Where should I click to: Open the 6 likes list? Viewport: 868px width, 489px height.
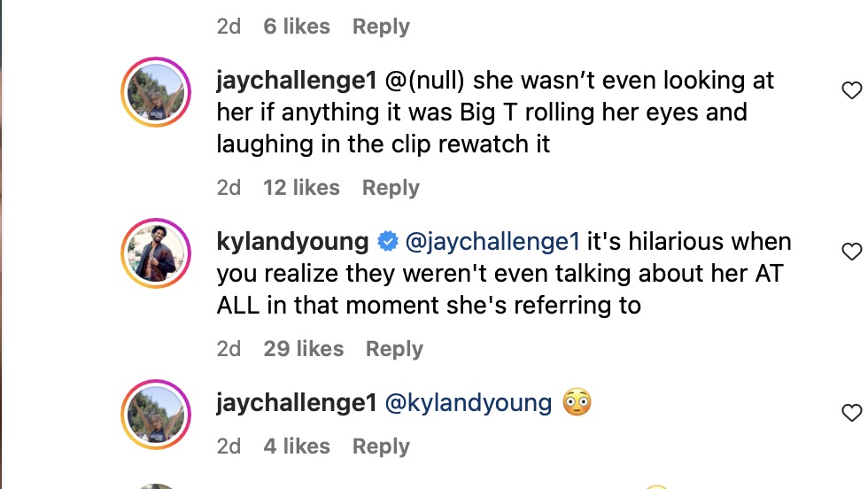point(297,27)
